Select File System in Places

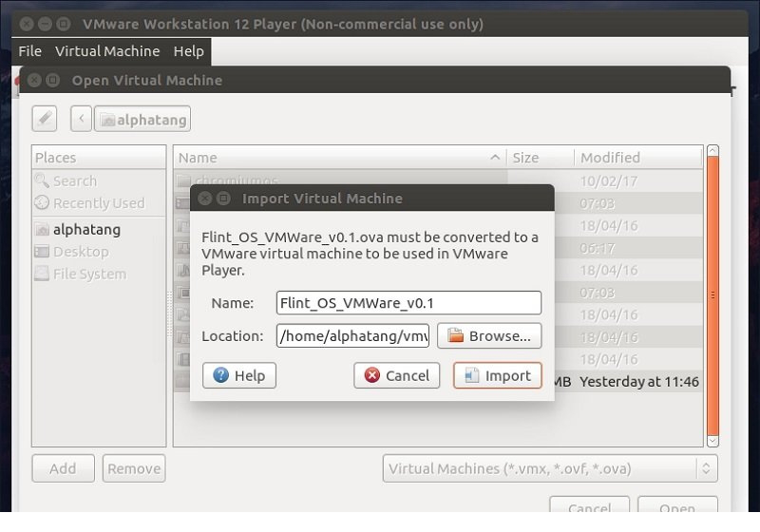point(99,274)
